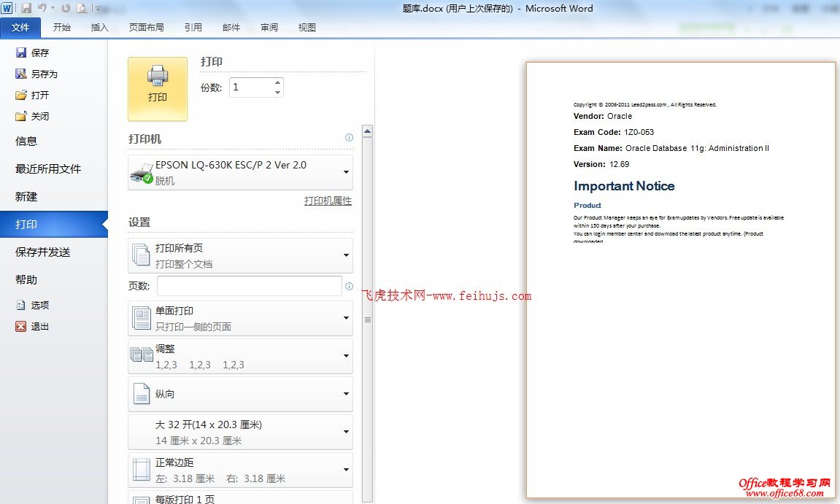The width and height of the screenshot is (840, 504).
Task: Open the 邮件 ribbon tab
Action: point(231,27)
